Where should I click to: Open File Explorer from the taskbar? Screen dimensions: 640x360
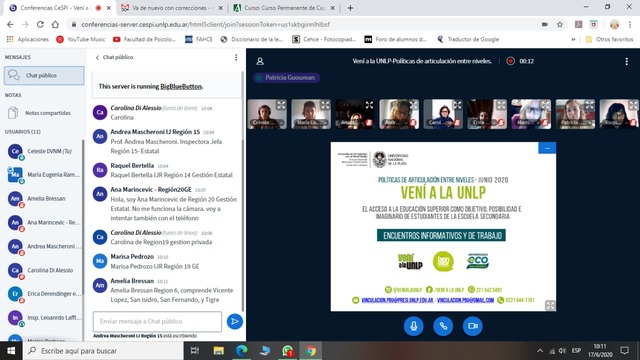point(218,351)
